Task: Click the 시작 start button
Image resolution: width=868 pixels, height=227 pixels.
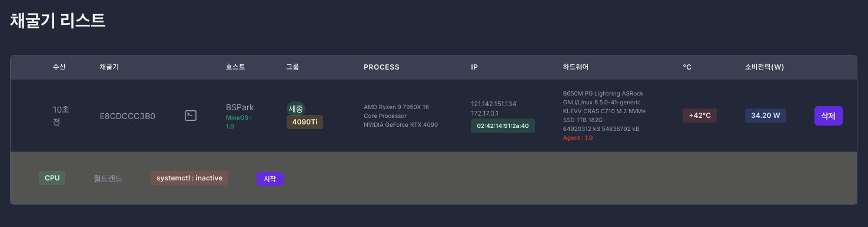Action: pos(270,179)
